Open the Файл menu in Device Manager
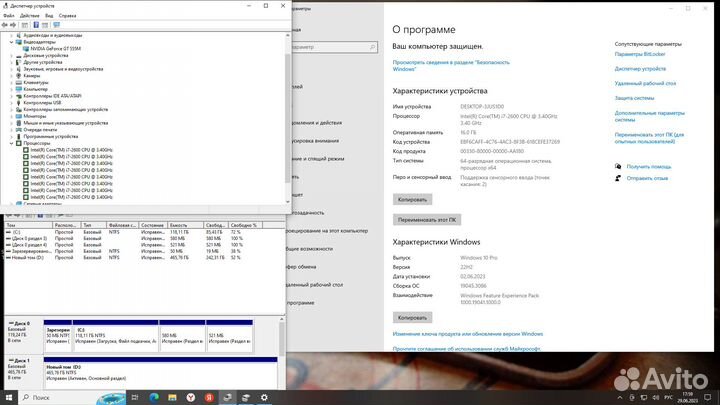The width and height of the screenshot is (720, 405). pos(9,16)
